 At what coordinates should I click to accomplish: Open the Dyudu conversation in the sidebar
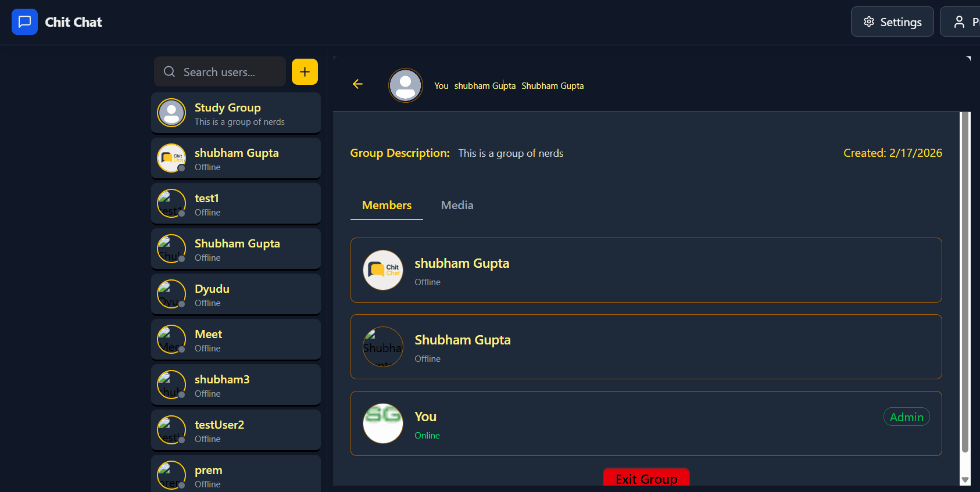[x=236, y=295]
